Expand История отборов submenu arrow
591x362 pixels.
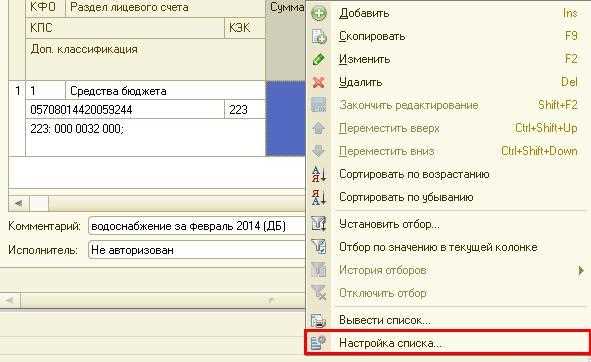tap(581, 270)
